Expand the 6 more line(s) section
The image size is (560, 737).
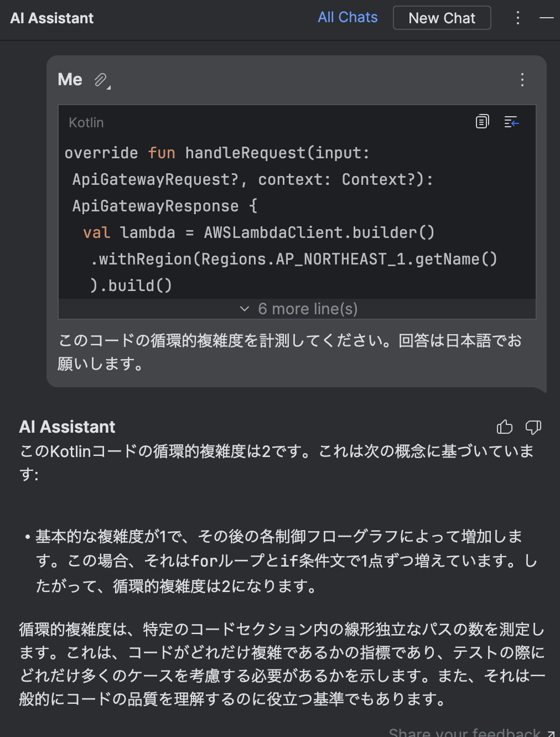point(298,309)
